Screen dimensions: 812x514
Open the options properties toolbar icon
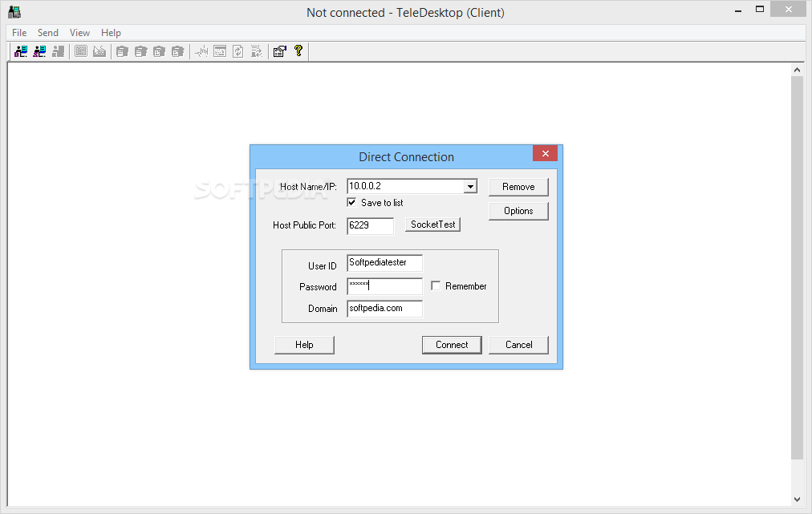pyautogui.click(x=280, y=51)
